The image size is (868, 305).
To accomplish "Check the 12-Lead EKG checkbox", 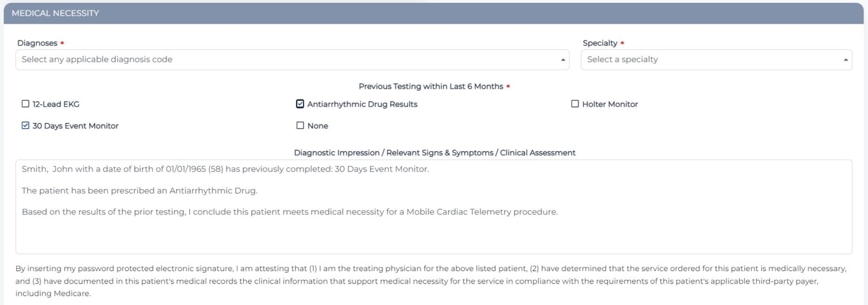I will 25,104.
